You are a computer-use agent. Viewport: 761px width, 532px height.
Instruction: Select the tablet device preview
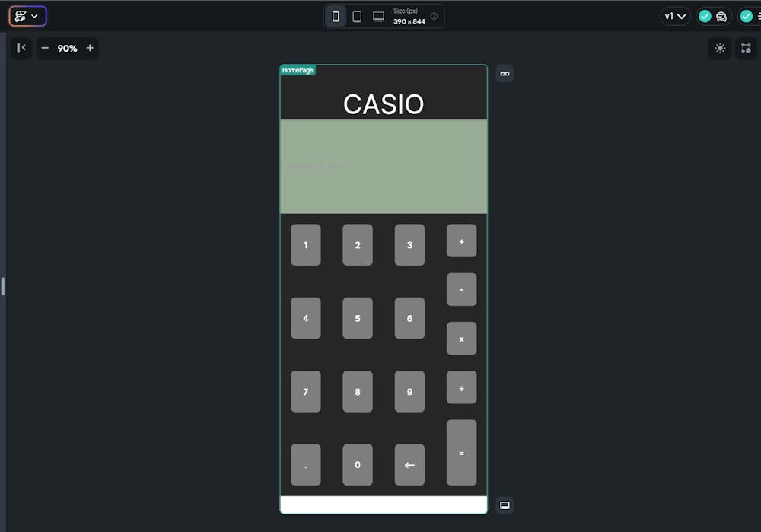click(357, 17)
